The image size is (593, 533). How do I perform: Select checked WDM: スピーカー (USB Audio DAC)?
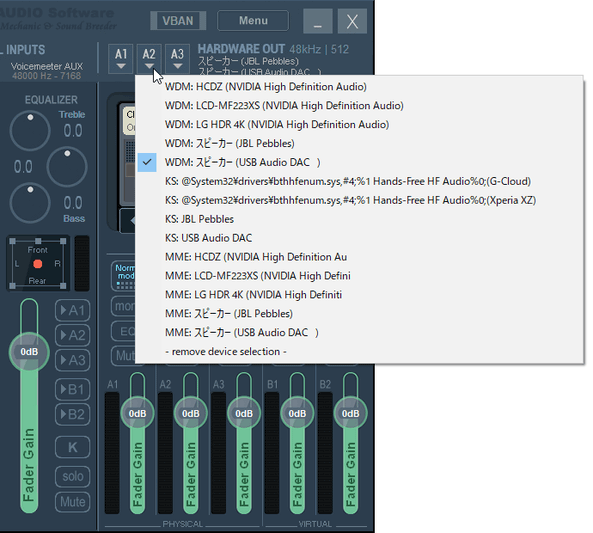[x=359, y=162]
